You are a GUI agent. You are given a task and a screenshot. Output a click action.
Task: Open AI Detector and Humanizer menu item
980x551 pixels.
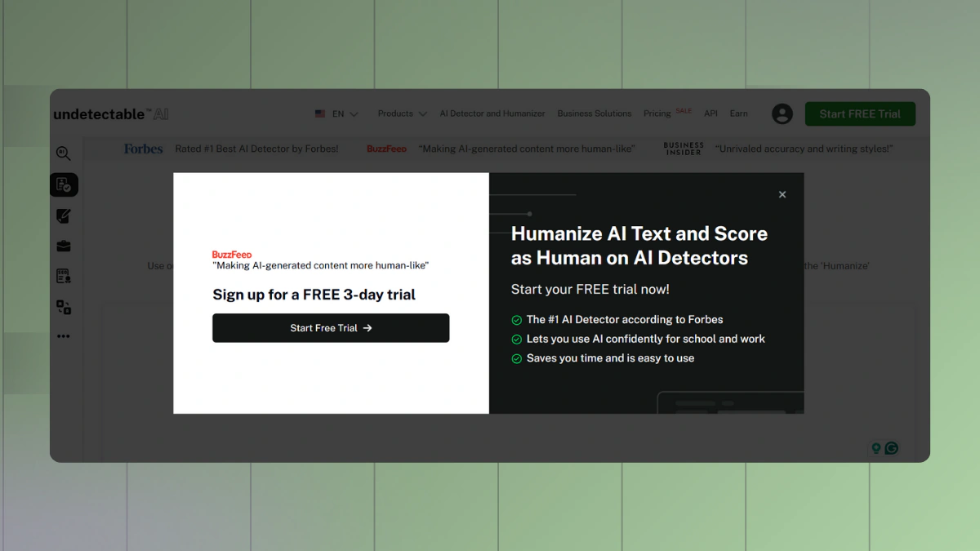492,114
